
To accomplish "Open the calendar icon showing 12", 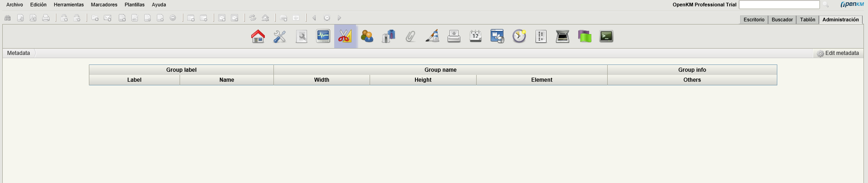I will [x=476, y=36].
